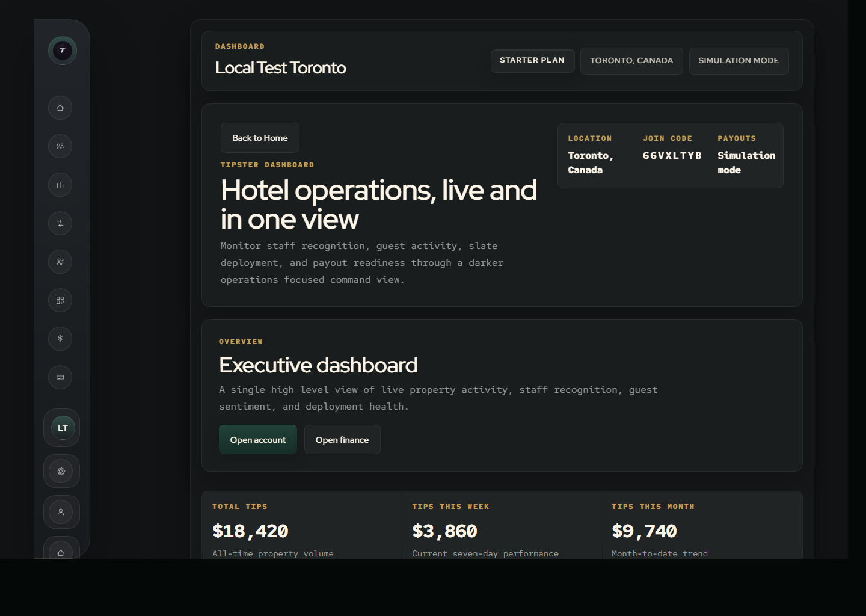Click the Open account button
This screenshot has width=866, height=616.
(257, 440)
